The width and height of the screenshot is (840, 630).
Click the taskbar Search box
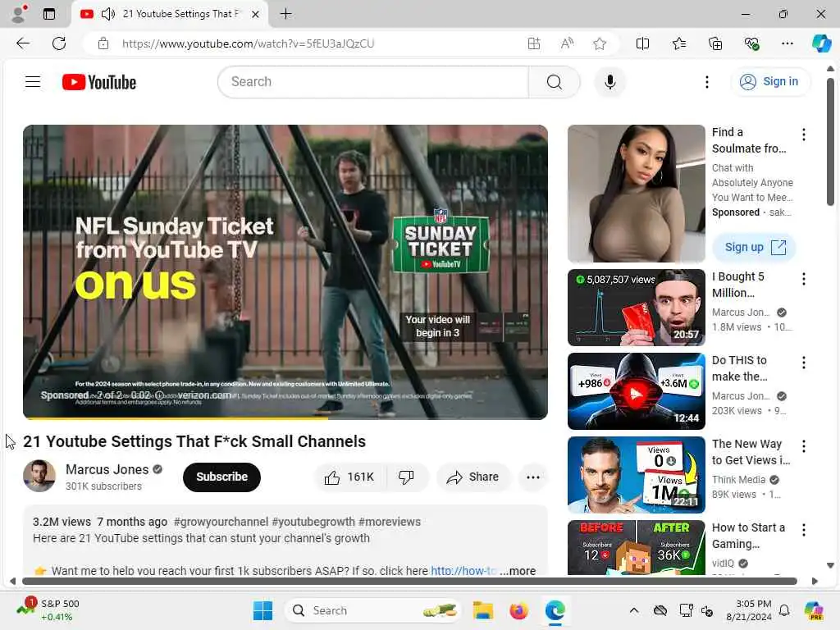[x=373, y=610]
